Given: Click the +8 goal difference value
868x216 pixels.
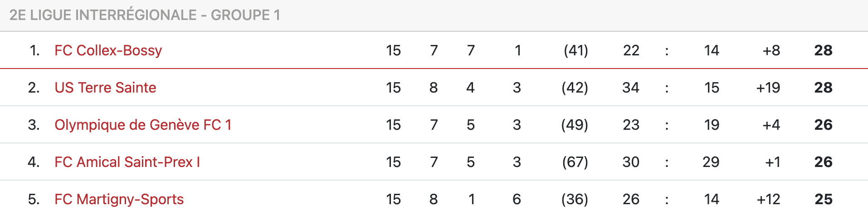Looking at the screenshot, I should point(771,50).
